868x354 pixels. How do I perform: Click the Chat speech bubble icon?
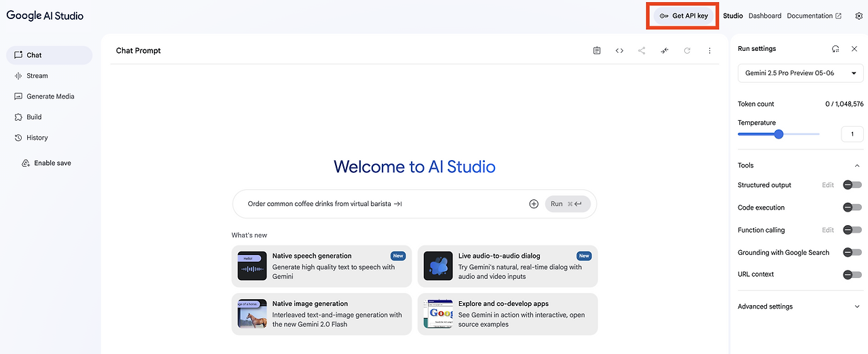pyautogui.click(x=18, y=55)
